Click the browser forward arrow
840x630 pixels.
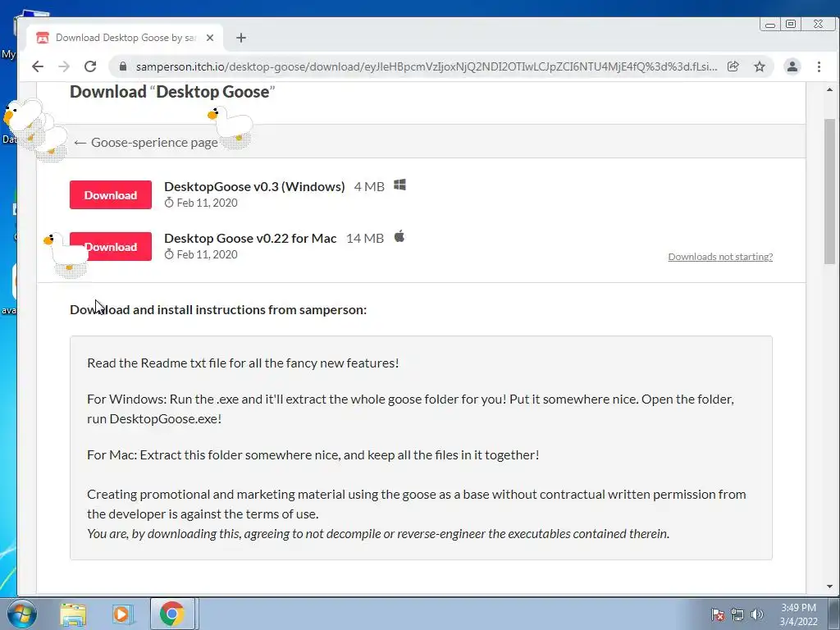tap(64, 66)
